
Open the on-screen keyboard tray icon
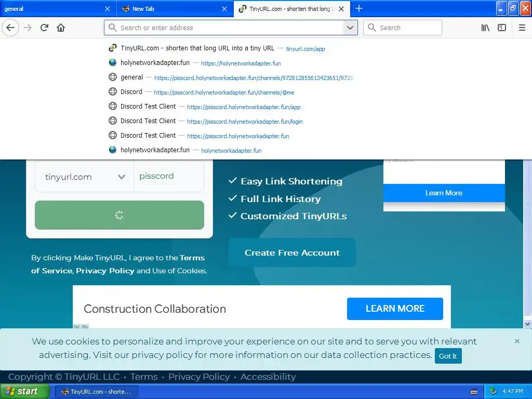[x=474, y=392]
